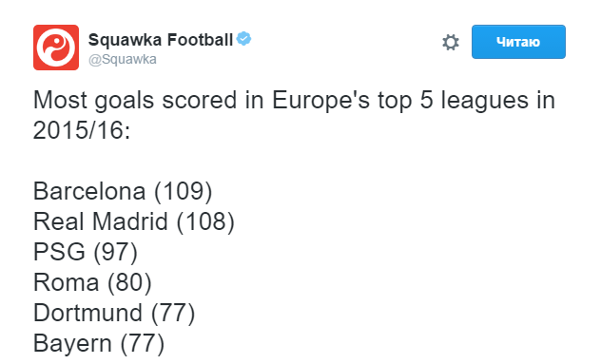Click the number 108 beside Real Madrid

(x=205, y=221)
